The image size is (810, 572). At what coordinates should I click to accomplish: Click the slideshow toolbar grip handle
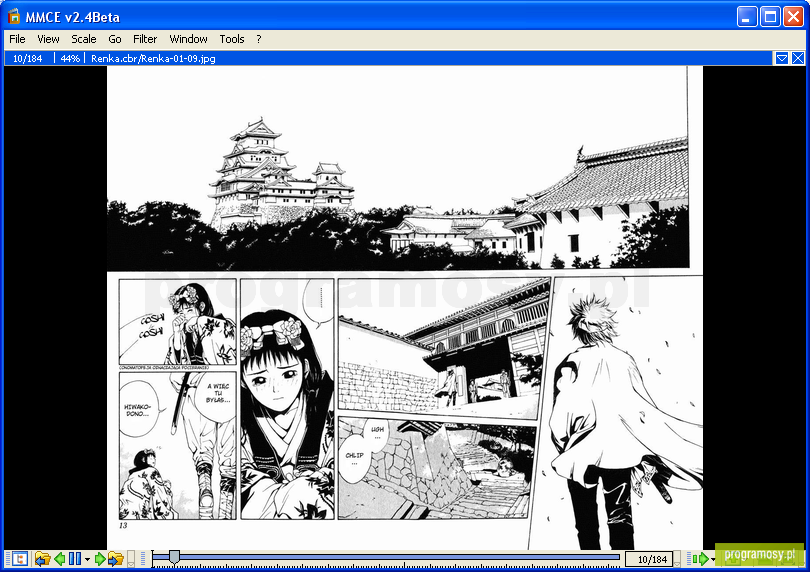point(688,559)
